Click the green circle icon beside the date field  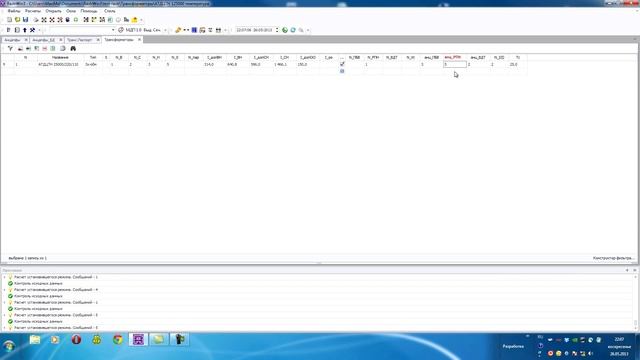coord(285,30)
